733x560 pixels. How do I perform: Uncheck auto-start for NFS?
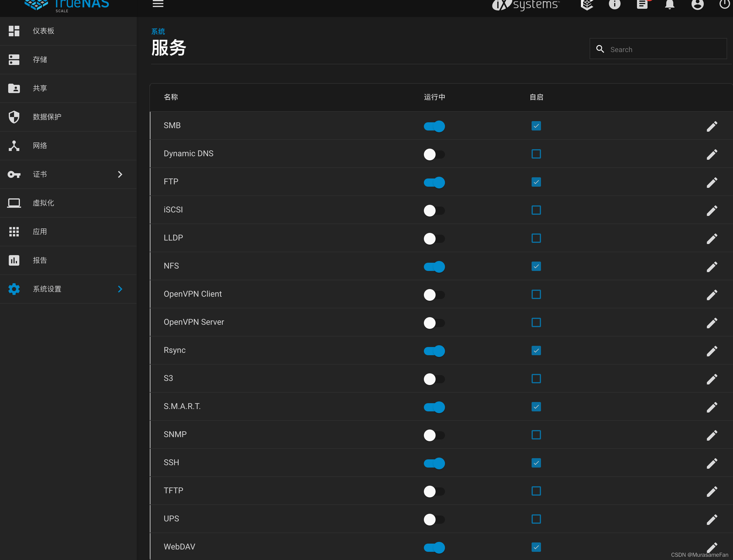click(x=536, y=266)
